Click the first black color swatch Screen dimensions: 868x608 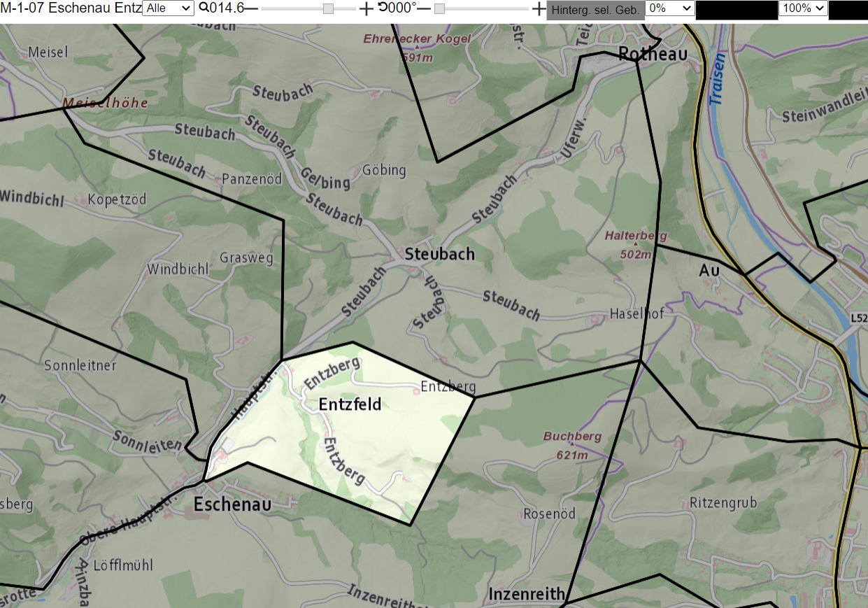737,10
